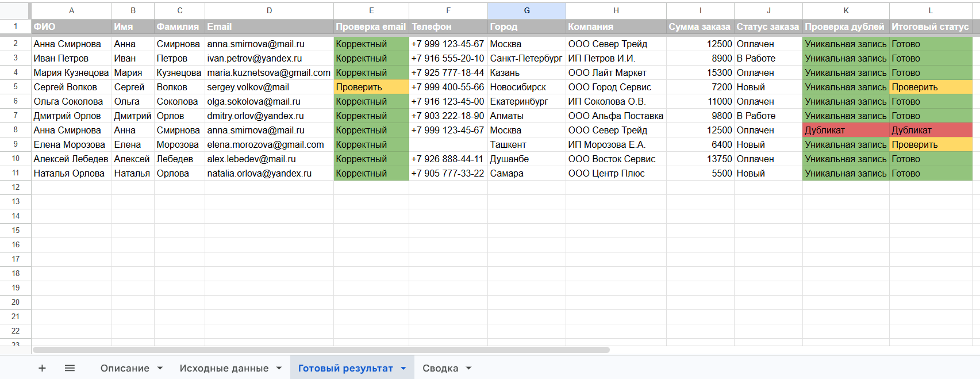This screenshot has height=379, width=980.
Task: Select email elena.morozova@gmail.com
Action: 269,144
